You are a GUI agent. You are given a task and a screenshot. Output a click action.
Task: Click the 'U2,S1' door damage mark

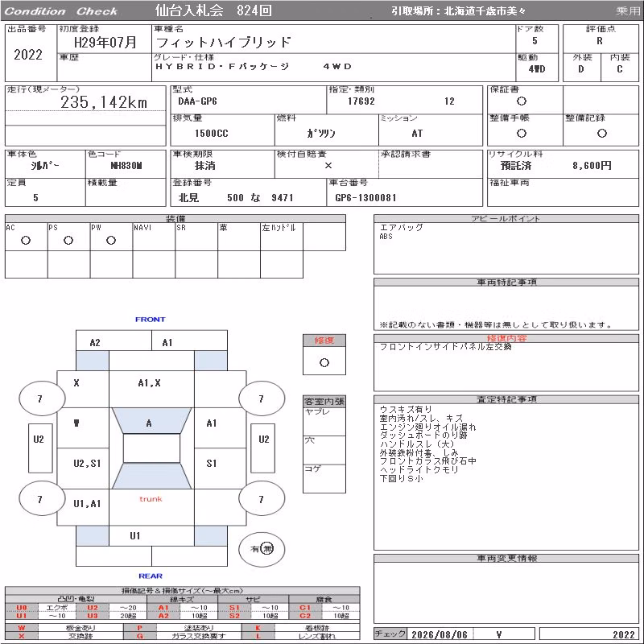click(87, 464)
